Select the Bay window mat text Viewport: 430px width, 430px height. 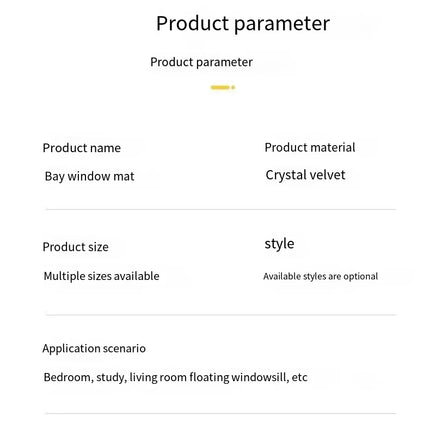(89, 176)
